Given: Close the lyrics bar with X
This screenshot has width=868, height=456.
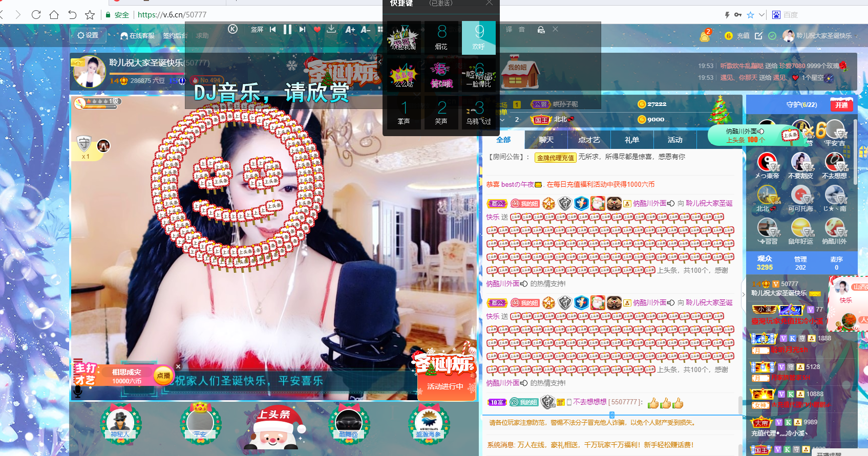Looking at the screenshot, I should click(555, 29).
